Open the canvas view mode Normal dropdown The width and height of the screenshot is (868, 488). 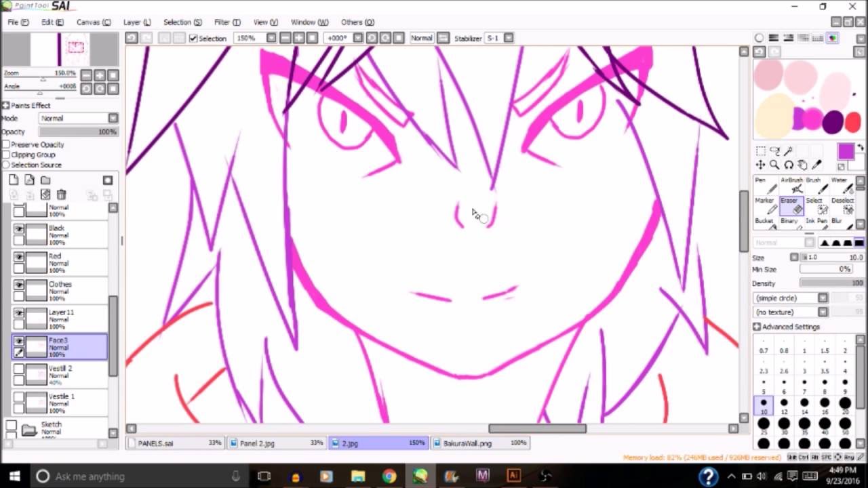421,38
